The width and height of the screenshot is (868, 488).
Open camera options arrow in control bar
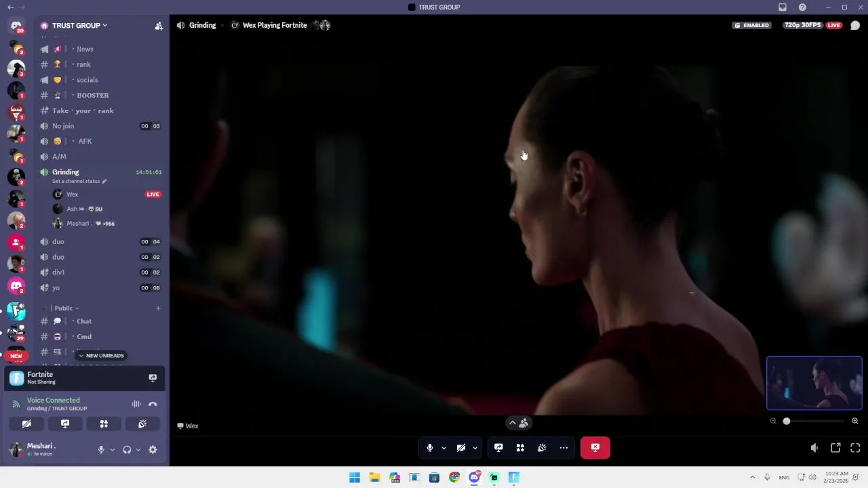point(475,447)
